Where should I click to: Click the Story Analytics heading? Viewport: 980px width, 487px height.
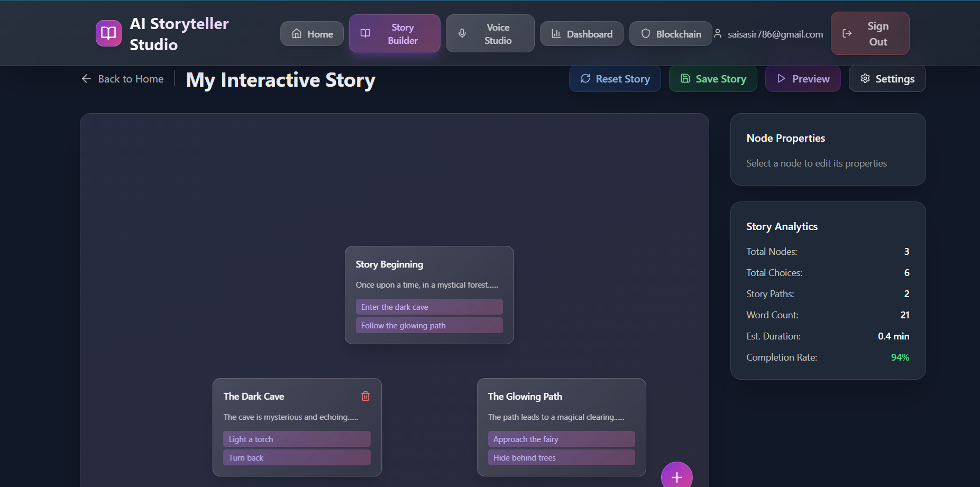pyautogui.click(x=782, y=226)
